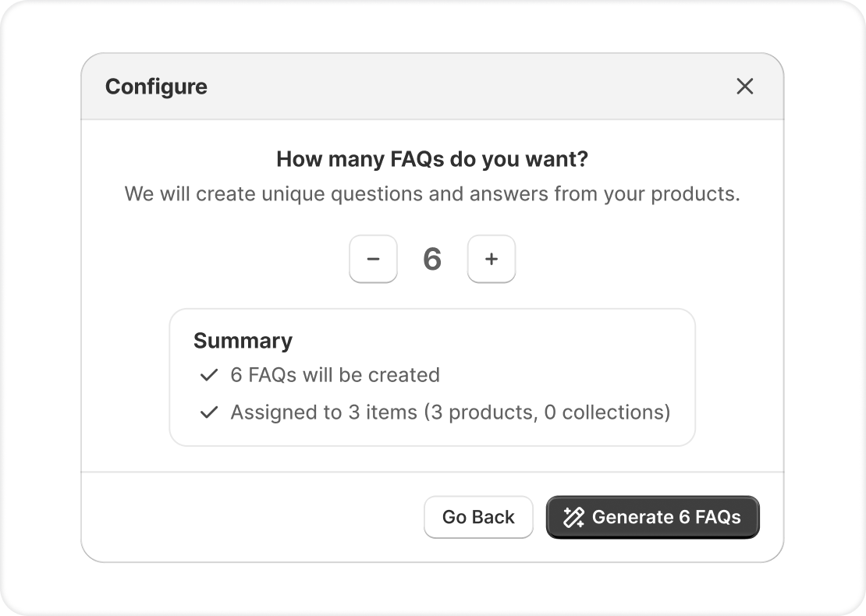The image size is (866, 616).
Task: Click the subtitle about unique questions and answers
Action: (432, 194)
